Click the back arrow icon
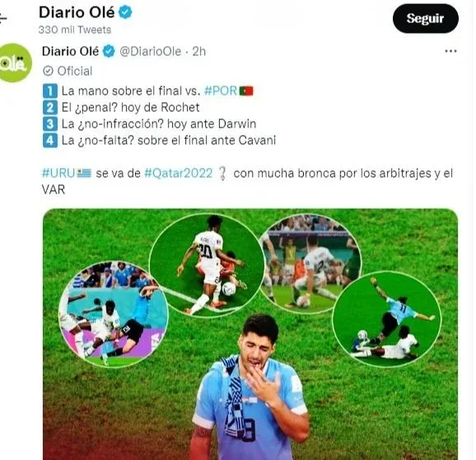476x460 pixels. (2, 18)
